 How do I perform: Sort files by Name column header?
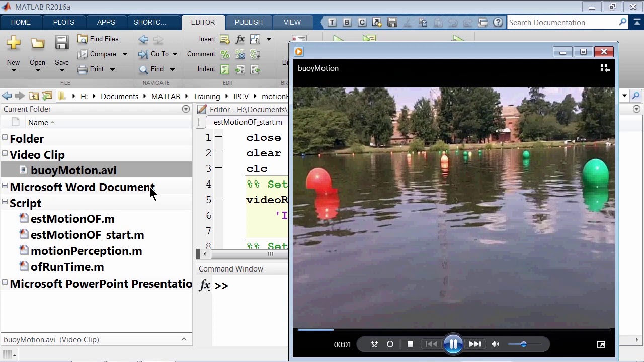pyautogui.click(x=38, y=123)
